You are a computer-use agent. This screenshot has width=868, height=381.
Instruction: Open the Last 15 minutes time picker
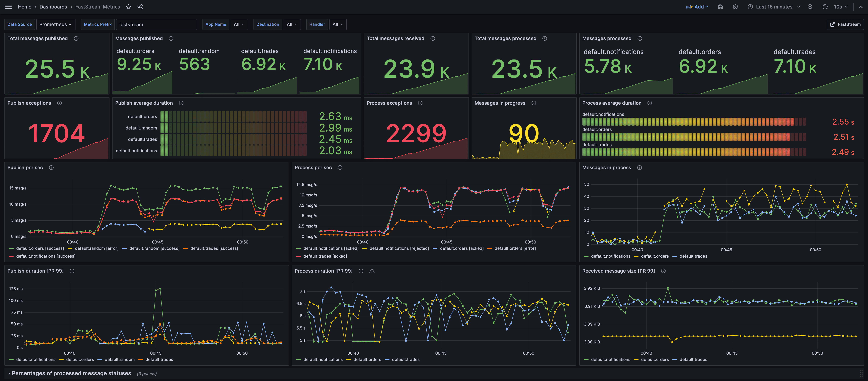[x=774, y=7]
